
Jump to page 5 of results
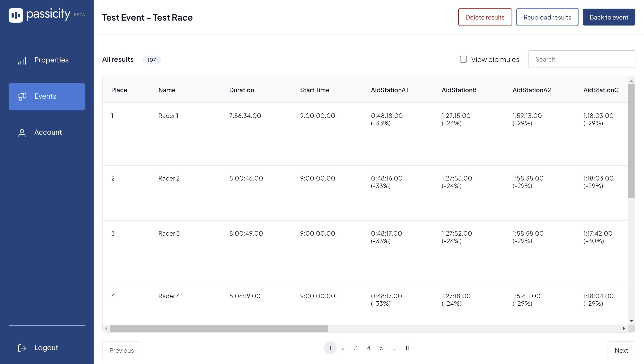[381, 348]
